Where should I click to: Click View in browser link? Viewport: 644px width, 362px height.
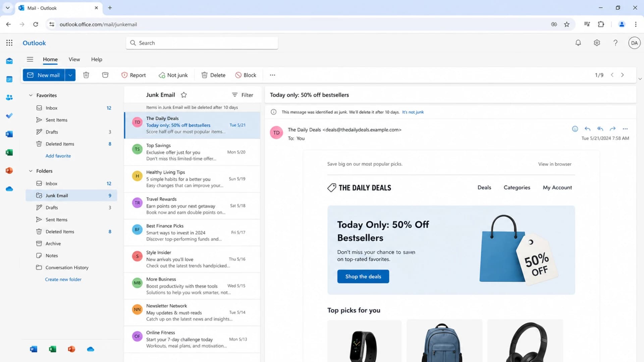(555, 164)
